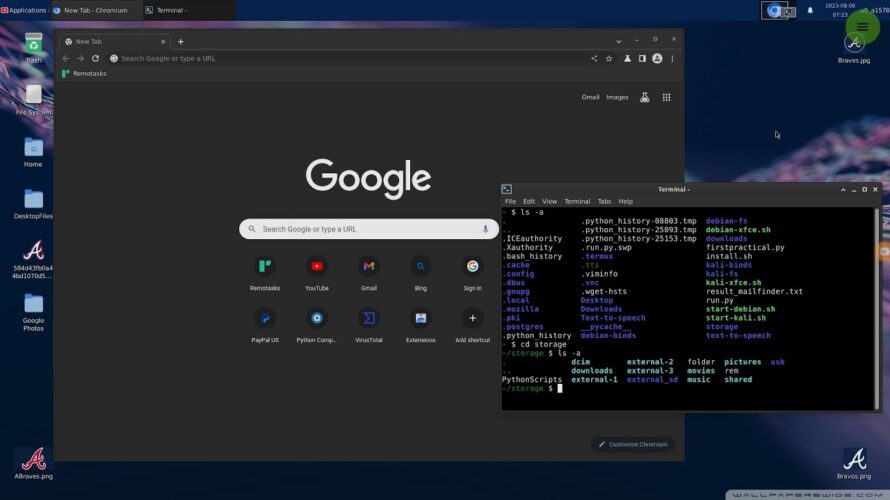Open the Terminal menu in terminal
Image resolution: width=890 pixels, height=500 pixels.
(577, 201)
